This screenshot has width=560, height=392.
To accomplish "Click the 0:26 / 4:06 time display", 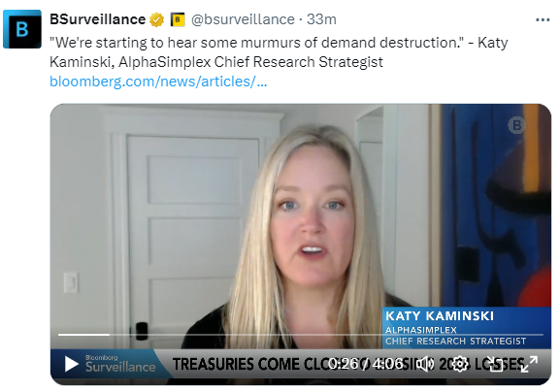I will tap(365, 364).
